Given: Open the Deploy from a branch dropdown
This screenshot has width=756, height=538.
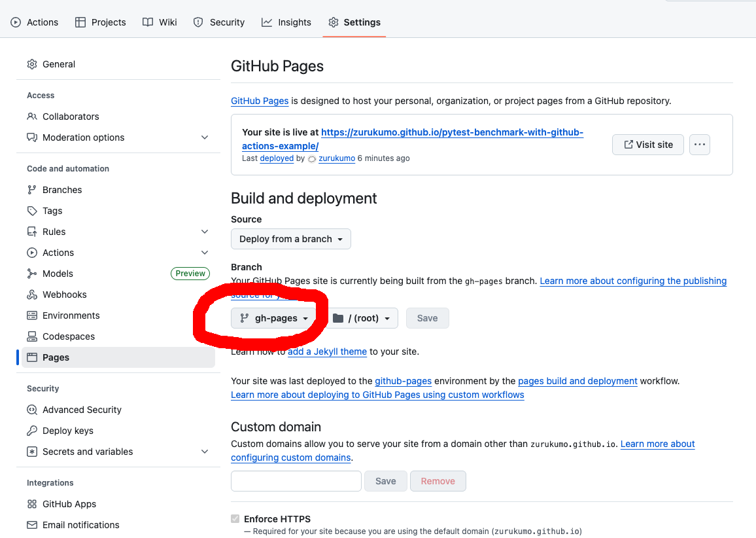Looking at the screenshot, I should (291, 239).
